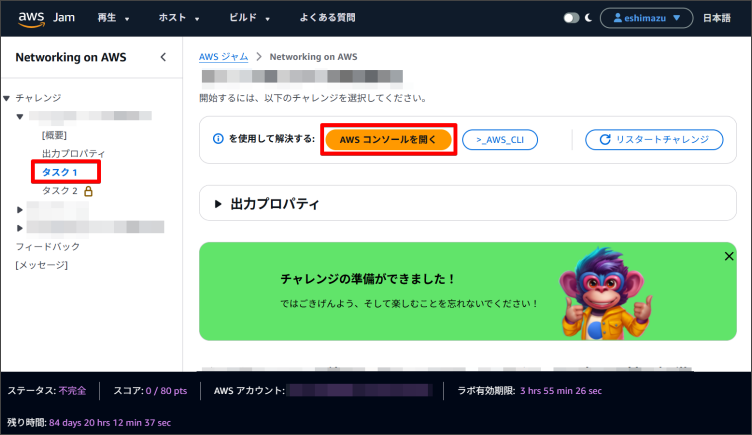The height and width of the screenshot is (435, 752).
Task: Click the AWS Jam logo
Action: (x=44, y=18)
